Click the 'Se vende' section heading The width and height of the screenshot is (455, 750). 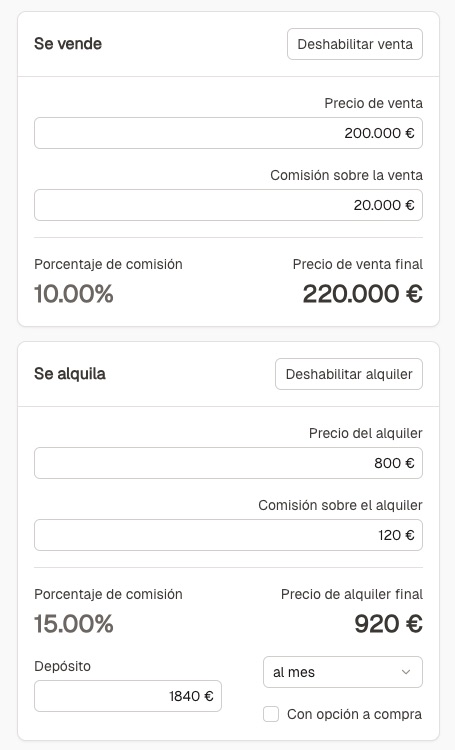pos(68,44)
